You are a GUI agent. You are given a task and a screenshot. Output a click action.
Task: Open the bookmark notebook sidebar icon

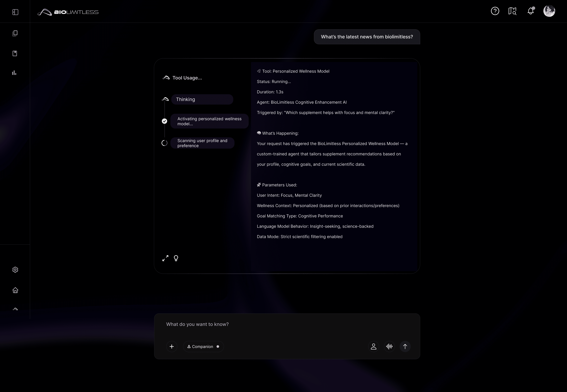tap(15, 53)
